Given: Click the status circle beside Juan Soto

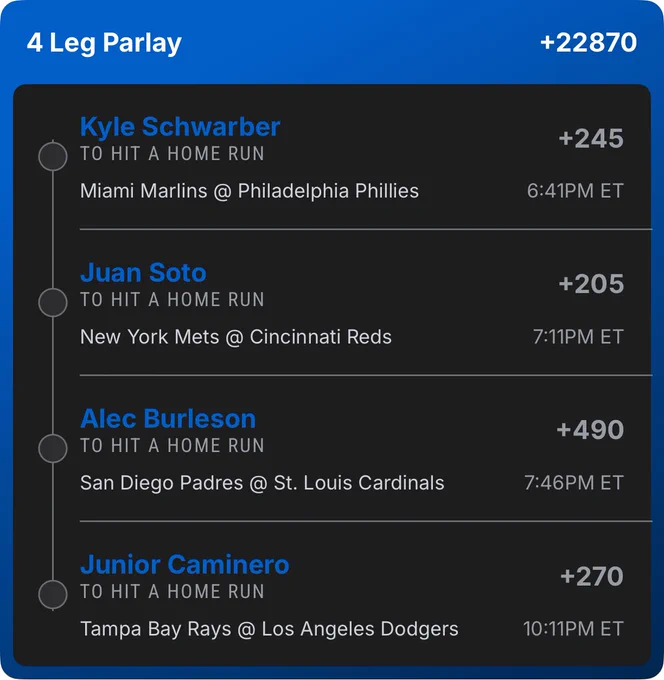Looking at the screenshot, I should pos(53,302).
